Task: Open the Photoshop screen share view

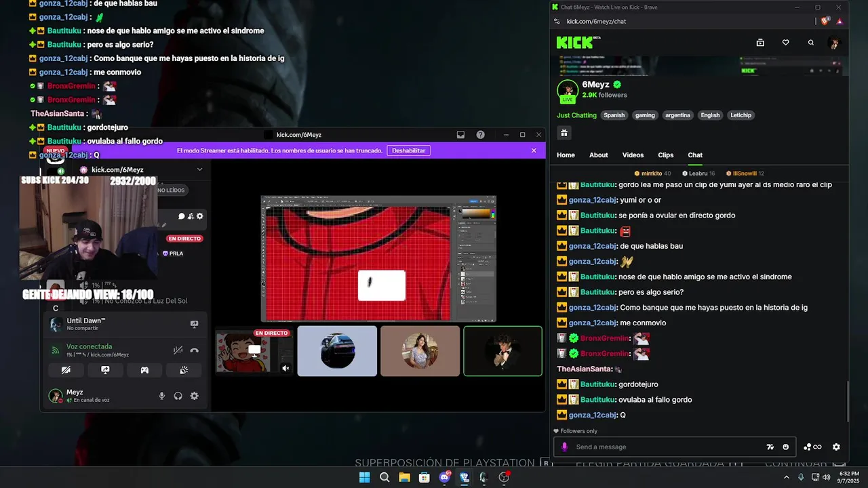Action: [378, 259]
